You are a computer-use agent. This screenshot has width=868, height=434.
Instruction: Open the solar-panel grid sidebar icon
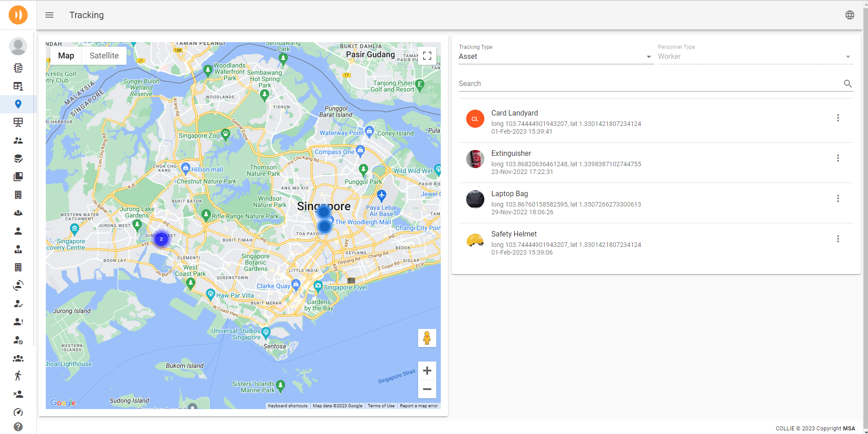pyautogui.click(x=18, y=122)
